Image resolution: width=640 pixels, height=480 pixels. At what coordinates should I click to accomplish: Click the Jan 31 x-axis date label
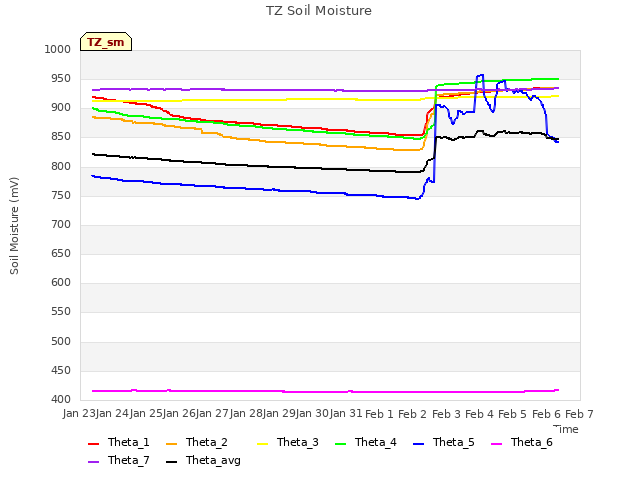[346, 414]
